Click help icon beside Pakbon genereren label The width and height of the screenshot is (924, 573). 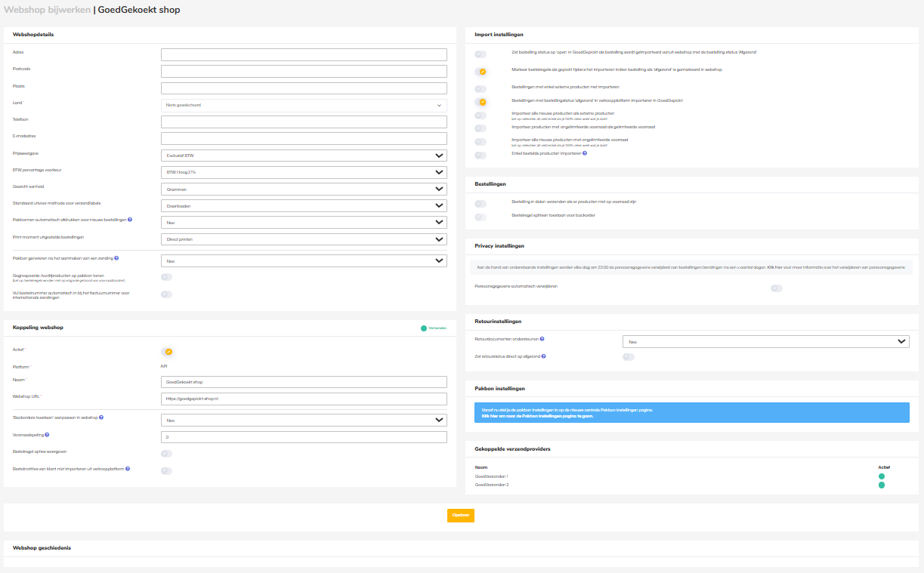(x=115, y=257)
